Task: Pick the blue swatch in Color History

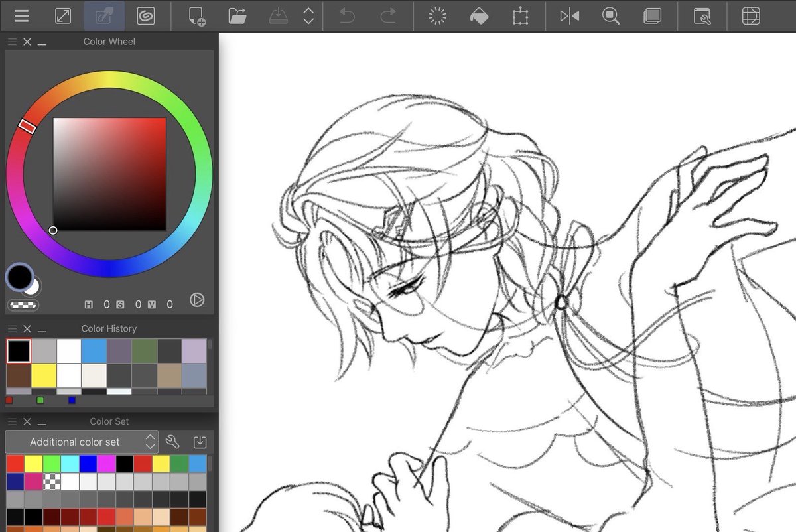Action: [x=94, y=351]
